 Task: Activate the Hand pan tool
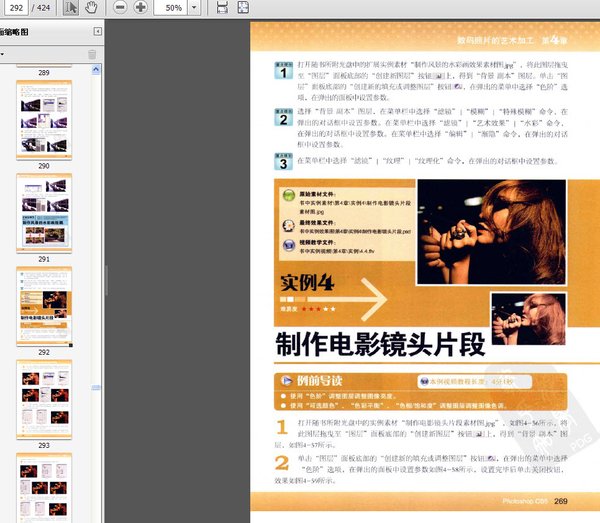point(91,8)
